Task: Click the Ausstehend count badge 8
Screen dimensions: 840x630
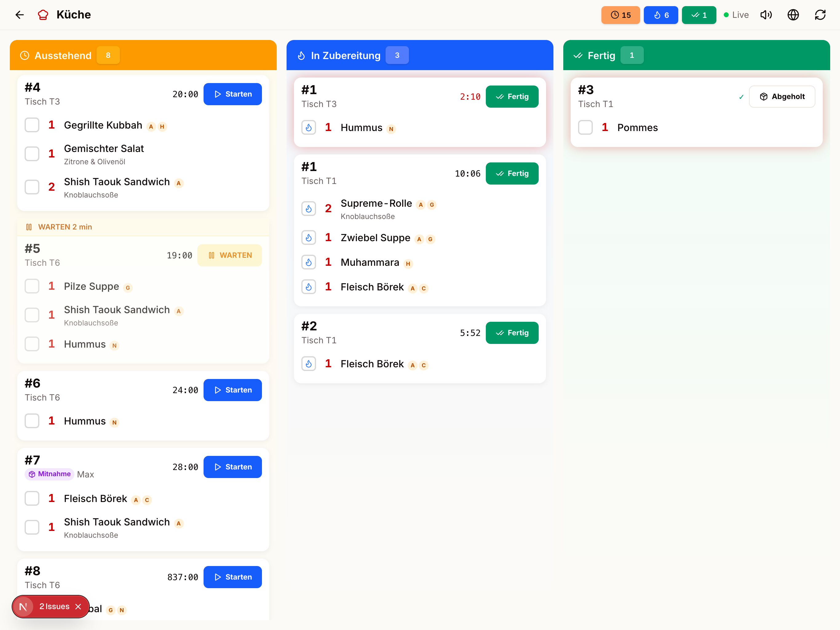Action: click(x=108, y=55)
